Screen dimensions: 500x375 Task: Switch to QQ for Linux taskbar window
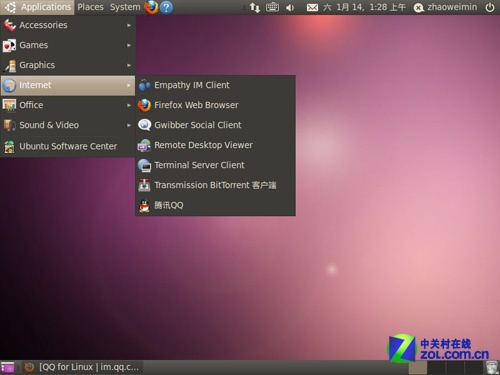[83, 367]
